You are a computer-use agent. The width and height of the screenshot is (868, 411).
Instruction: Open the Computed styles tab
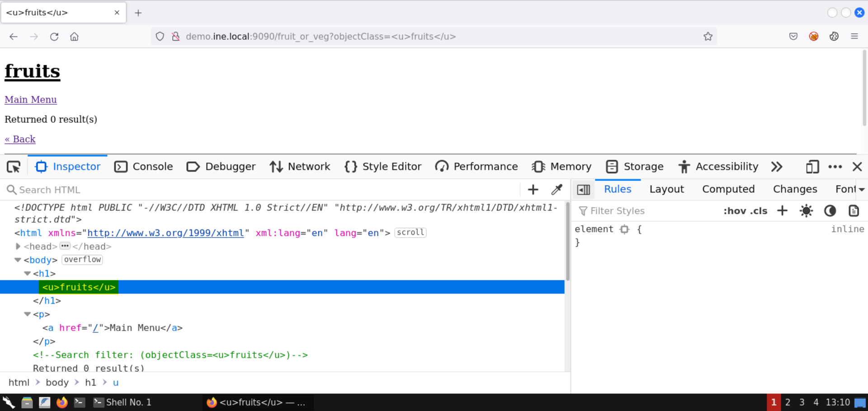(728, 189)
